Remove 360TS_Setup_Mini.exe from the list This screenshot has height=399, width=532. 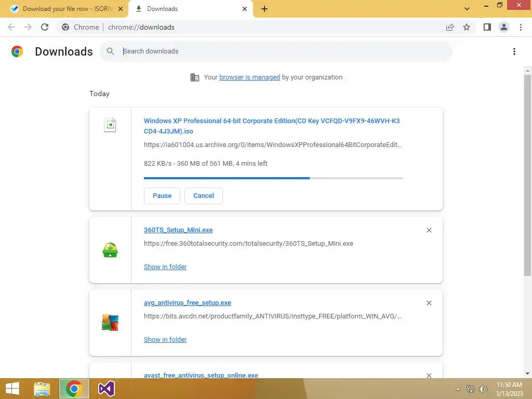click(429, 230)
